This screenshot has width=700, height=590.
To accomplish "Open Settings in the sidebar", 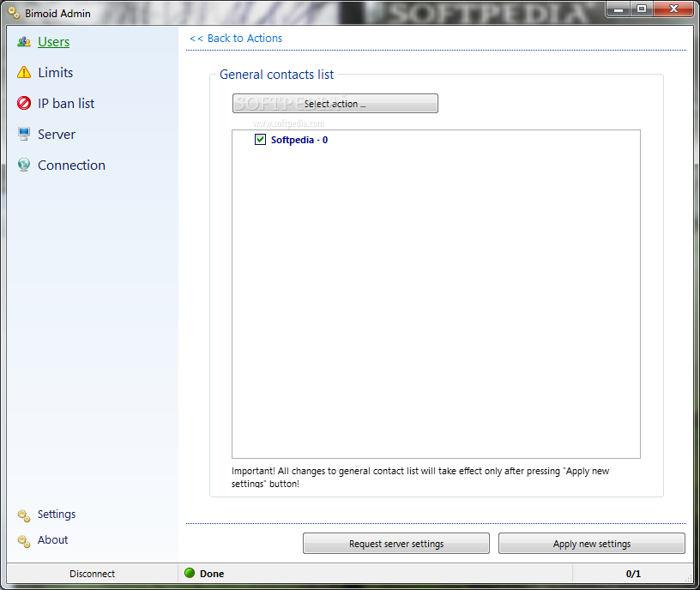I will tap(57, 515).
